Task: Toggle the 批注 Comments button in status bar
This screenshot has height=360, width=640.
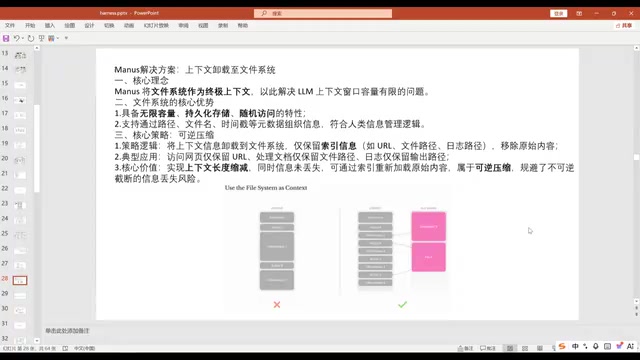Action: click(x=488, y=348)
